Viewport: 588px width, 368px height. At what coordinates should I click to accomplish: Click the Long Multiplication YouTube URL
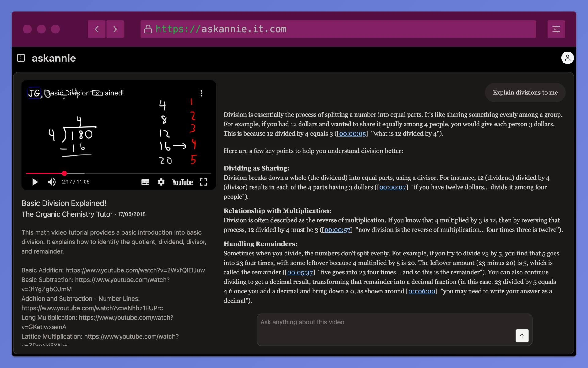[x=97, y=323]
